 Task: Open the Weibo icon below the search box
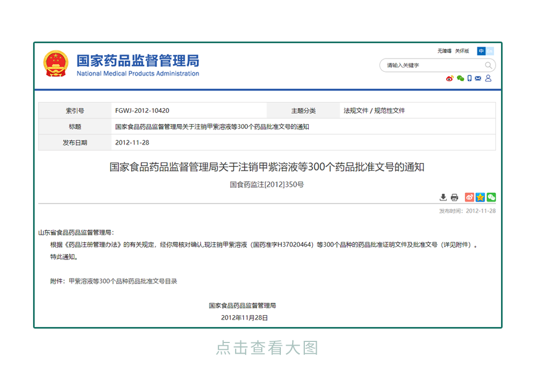(450, 78)
